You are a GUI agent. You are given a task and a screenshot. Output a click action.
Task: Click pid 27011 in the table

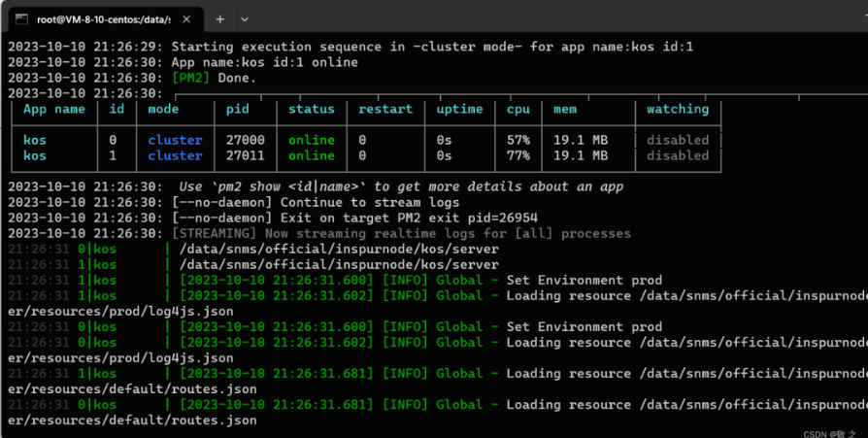pyautogui.click(x=245, y=155)
